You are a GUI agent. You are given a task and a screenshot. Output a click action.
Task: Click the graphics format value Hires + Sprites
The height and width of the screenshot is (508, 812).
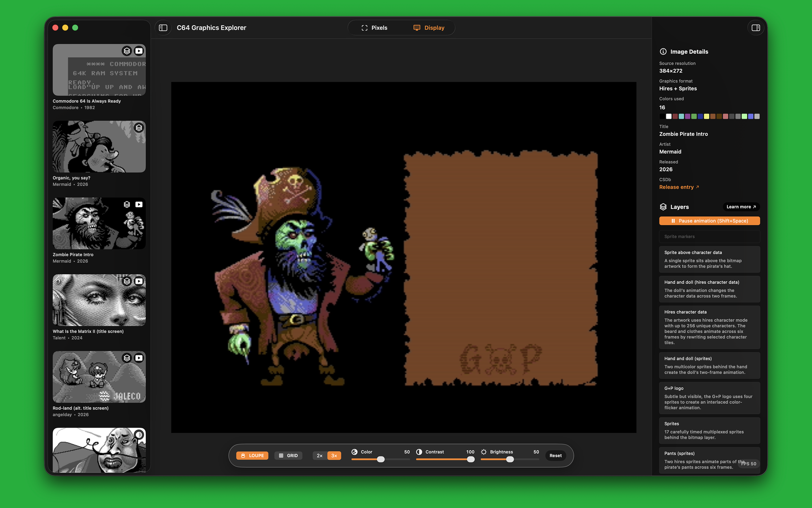(x=678, y=89)
